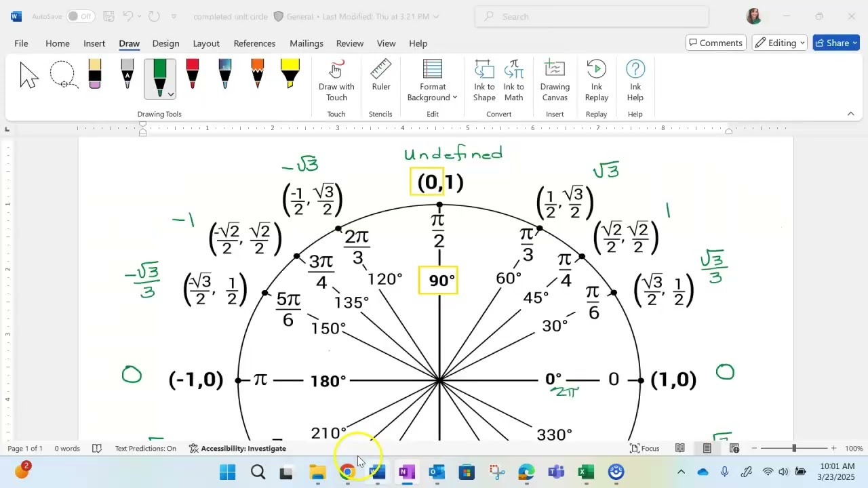Click Ink to Math
This screenshot has width=868, height=488.
(514, 80)
